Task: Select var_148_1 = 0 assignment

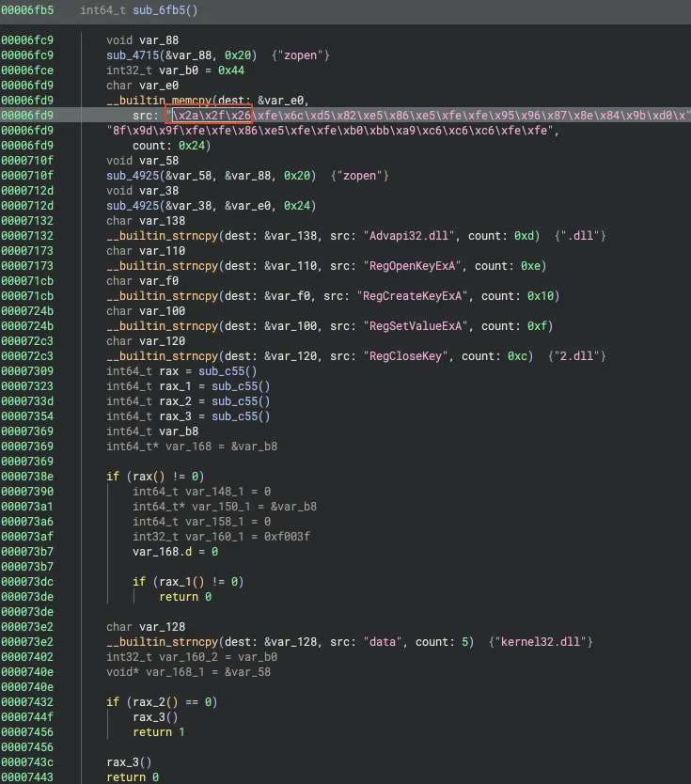Action: click(201, 491)
